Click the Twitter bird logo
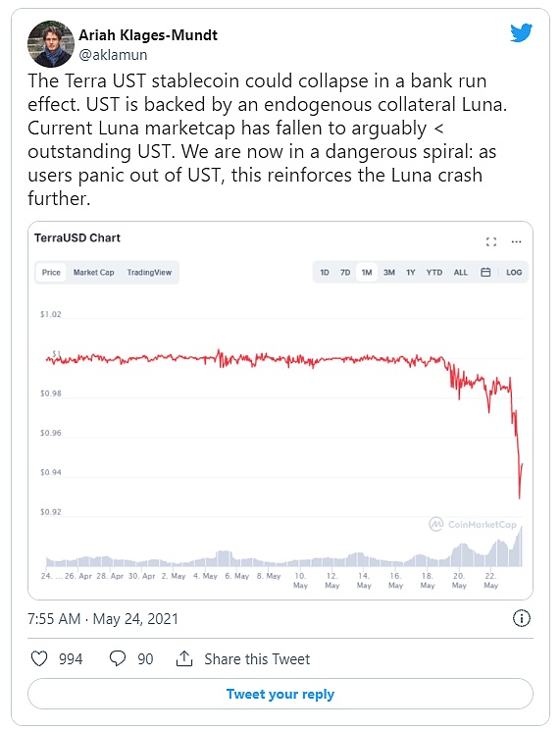 tap(521, 32)
